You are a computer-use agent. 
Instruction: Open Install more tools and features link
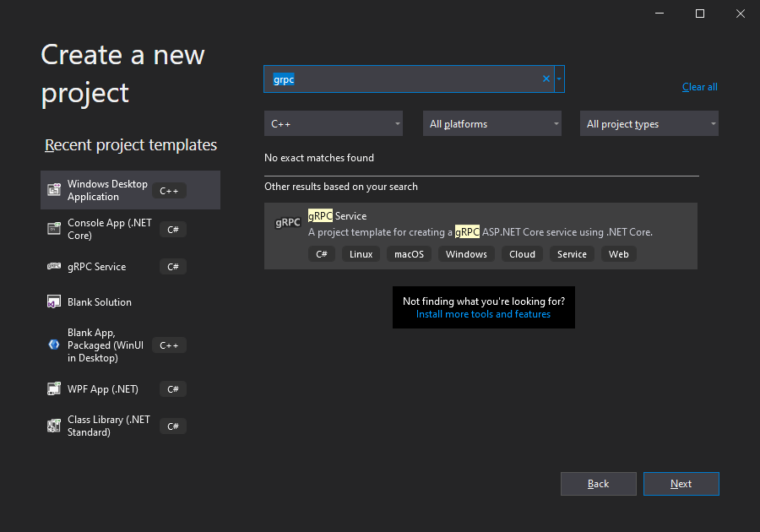[483, 314]
